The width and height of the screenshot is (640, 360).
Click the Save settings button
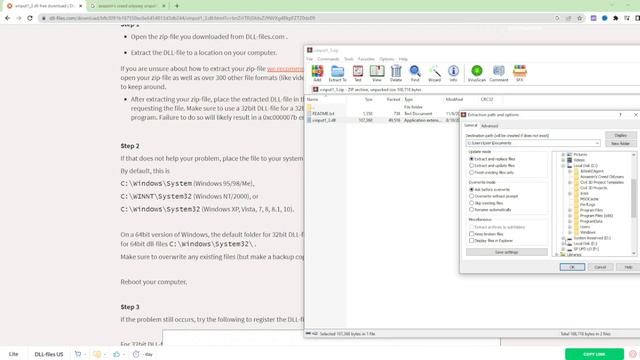pos(507,252)
